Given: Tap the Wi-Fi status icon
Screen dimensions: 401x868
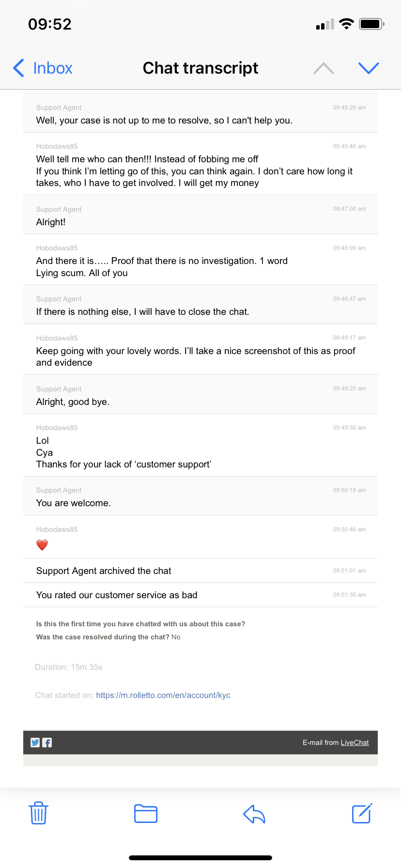Looking at the screenshot, I should point(346,24).
